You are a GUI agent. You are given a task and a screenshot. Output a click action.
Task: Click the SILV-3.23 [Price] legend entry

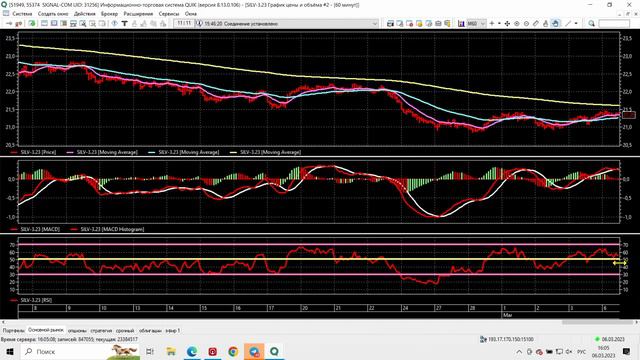34,152
